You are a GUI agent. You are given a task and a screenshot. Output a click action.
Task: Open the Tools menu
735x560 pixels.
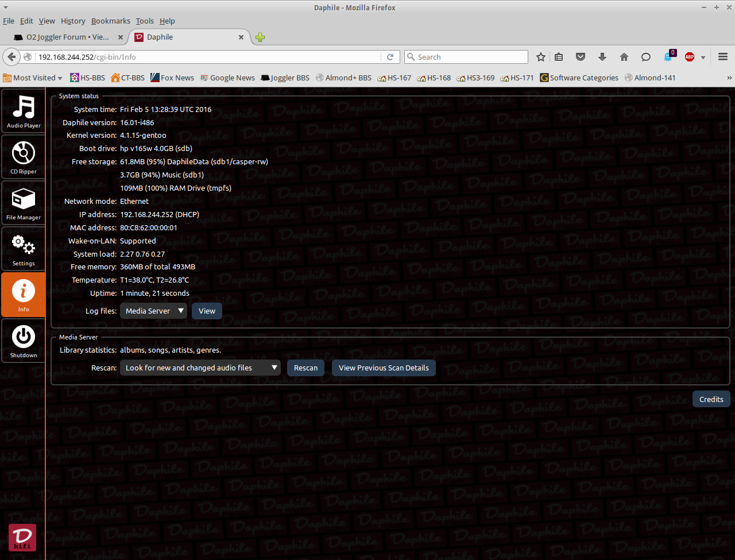coord(145,21)
